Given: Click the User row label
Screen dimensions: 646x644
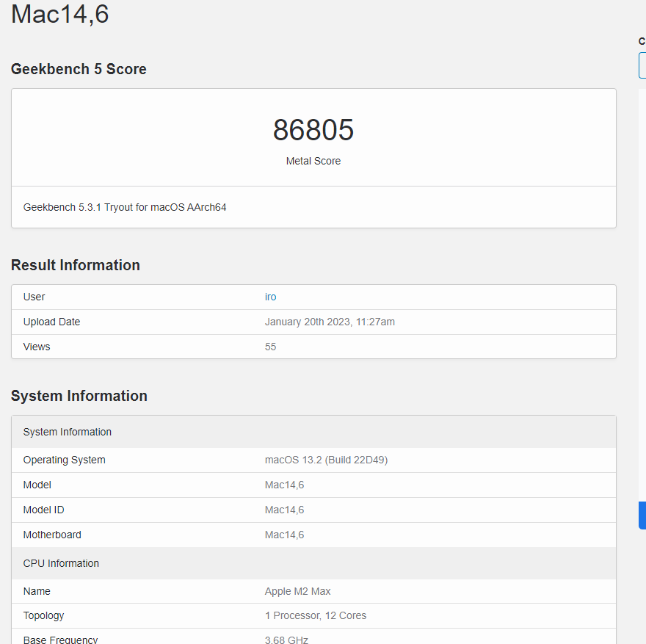Looking at the screenshot, I should (x=34, y=297).
